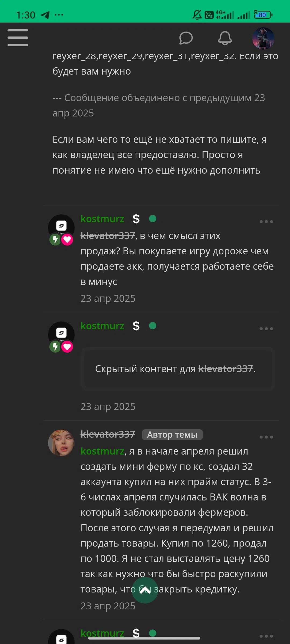
Task: Tap the "Автор темы" label
Action: (172, 435)
